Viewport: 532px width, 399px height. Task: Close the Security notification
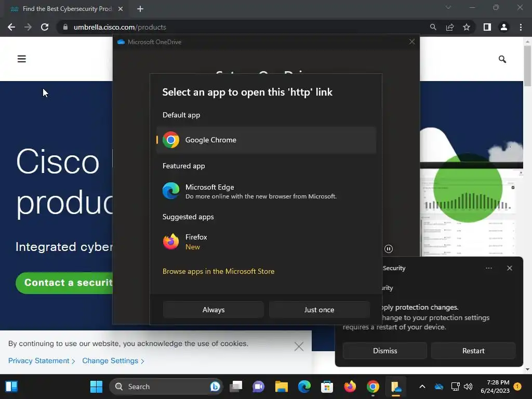click(509, 268)
